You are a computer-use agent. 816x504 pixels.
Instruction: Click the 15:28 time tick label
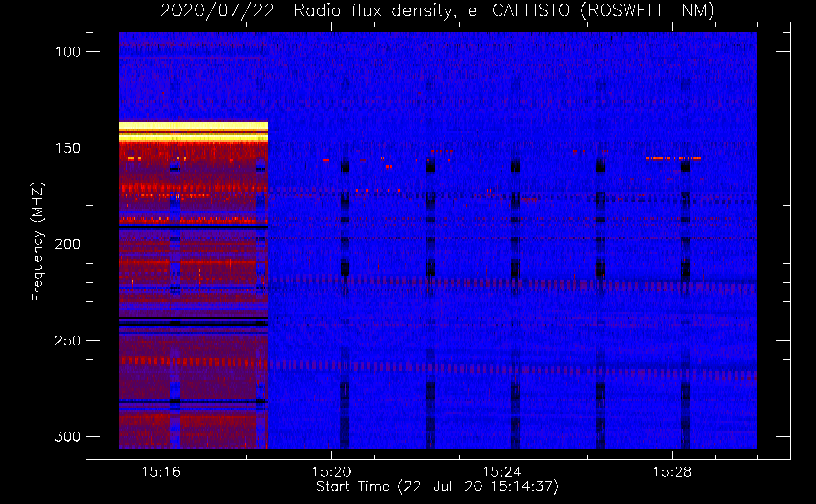pos(672,472)
